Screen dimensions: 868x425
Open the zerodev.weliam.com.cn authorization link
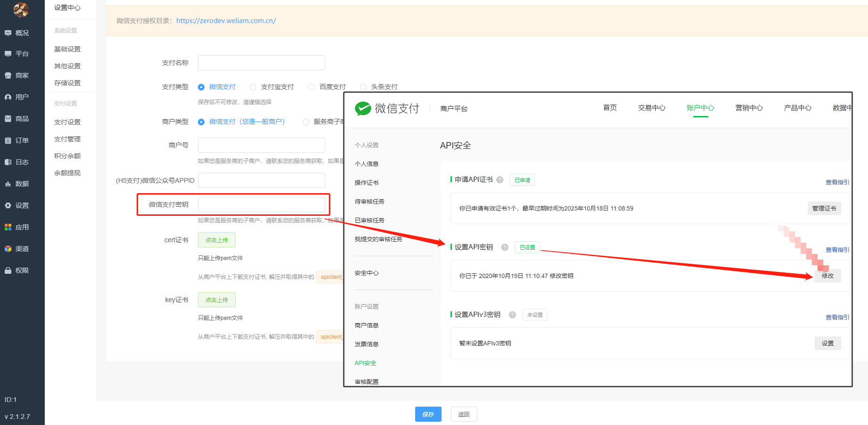pyautogui.click(x=226, y=21)
